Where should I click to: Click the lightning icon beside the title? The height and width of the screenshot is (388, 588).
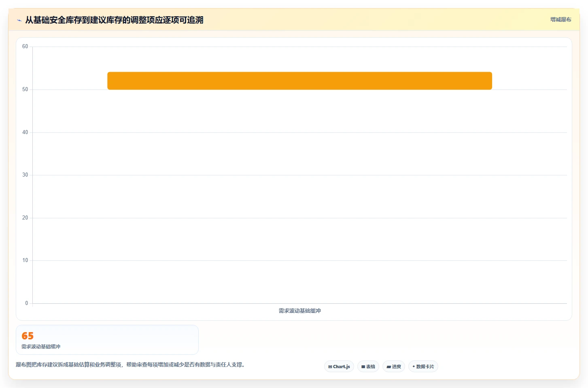(x=19, y=20)
